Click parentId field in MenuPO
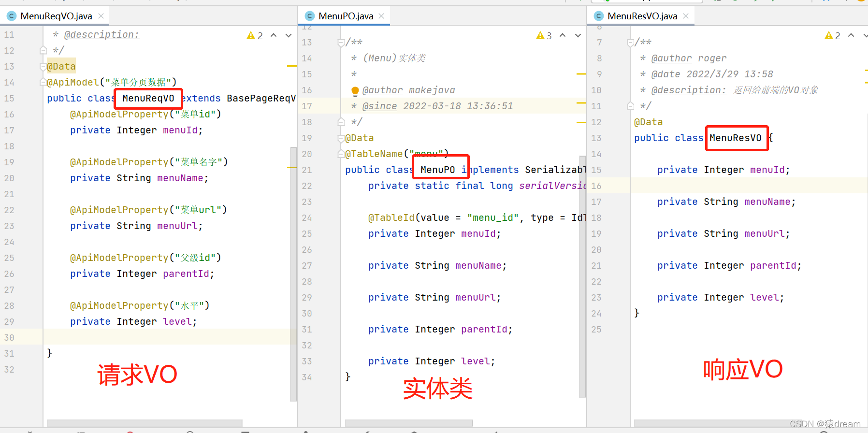The width and height of the screenshot is (868, 433). click(x=484, y=330)
